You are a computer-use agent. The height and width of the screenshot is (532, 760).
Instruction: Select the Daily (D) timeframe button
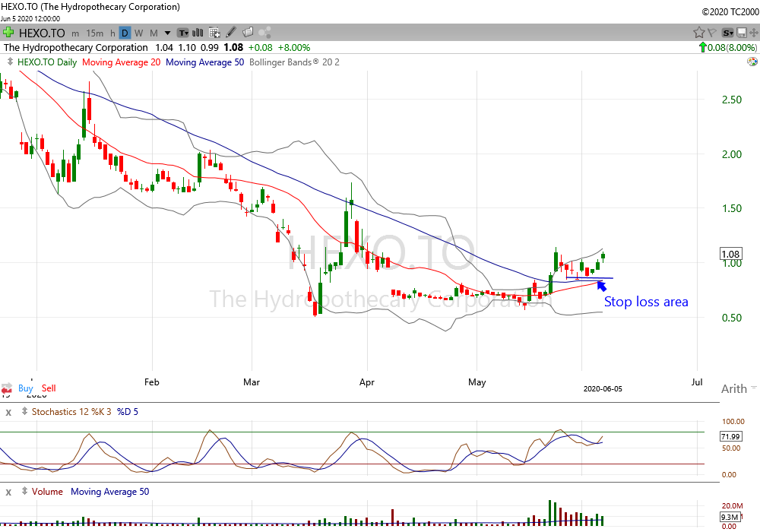tap(125, 33)
